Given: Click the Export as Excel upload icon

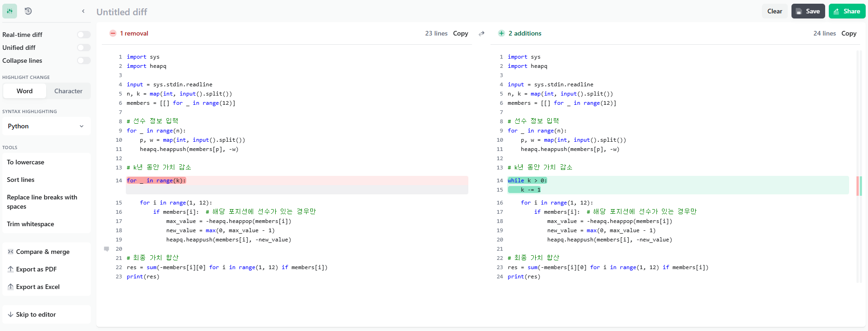Looking at the screenshot, I should pos(11,287).
